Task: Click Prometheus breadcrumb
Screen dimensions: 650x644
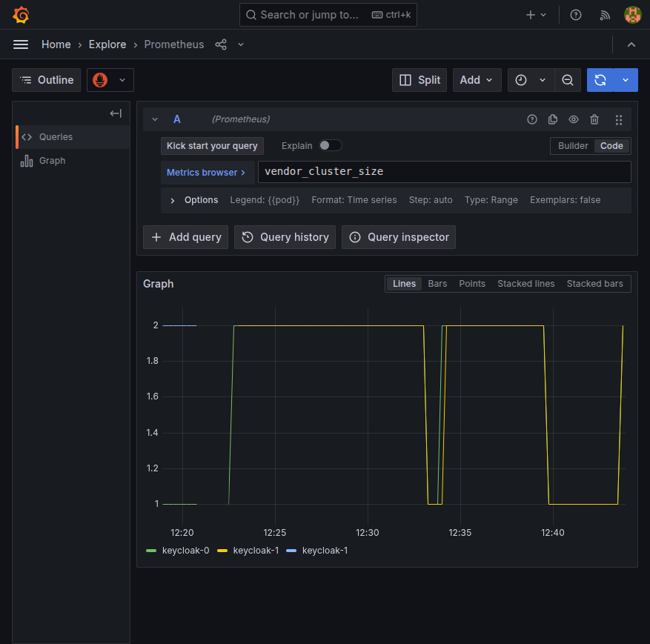Action: click(x=174, y=44)
